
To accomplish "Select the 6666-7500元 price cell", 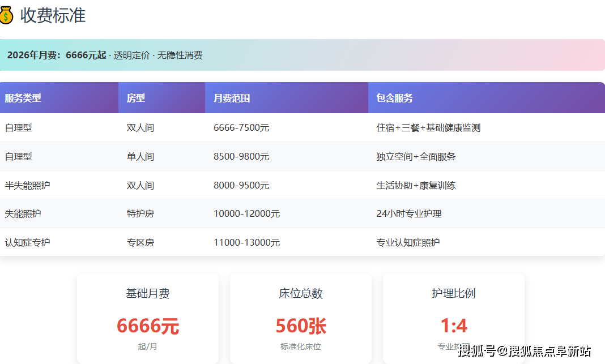I will click(241, 128).
